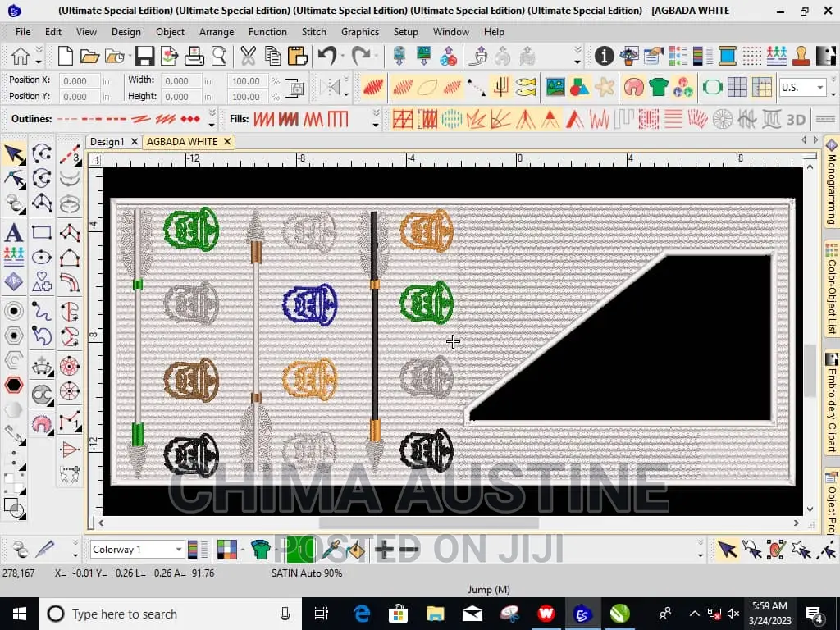
Task: Expand the Outlines toolbar overflow chevron
Action: point(212,119)
